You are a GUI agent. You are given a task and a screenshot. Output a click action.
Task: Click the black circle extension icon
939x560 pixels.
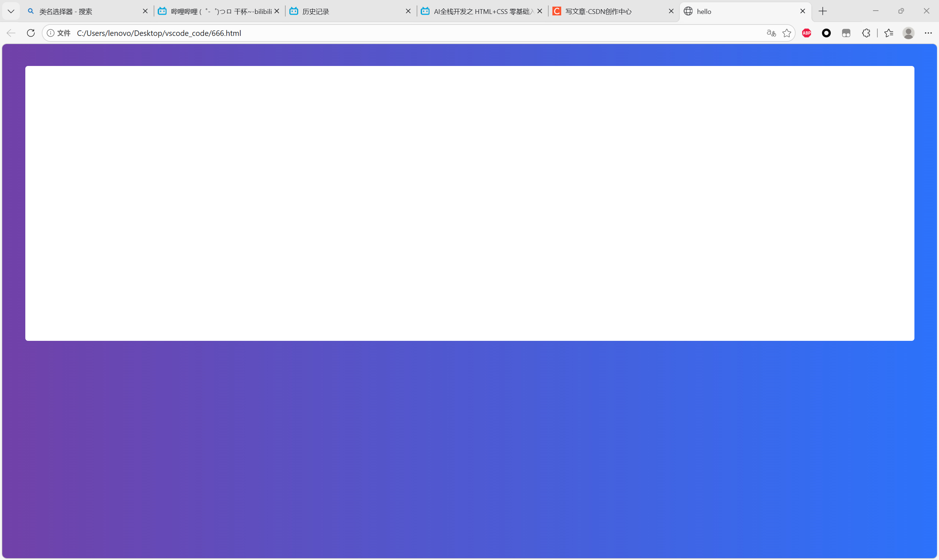(826, 33)
